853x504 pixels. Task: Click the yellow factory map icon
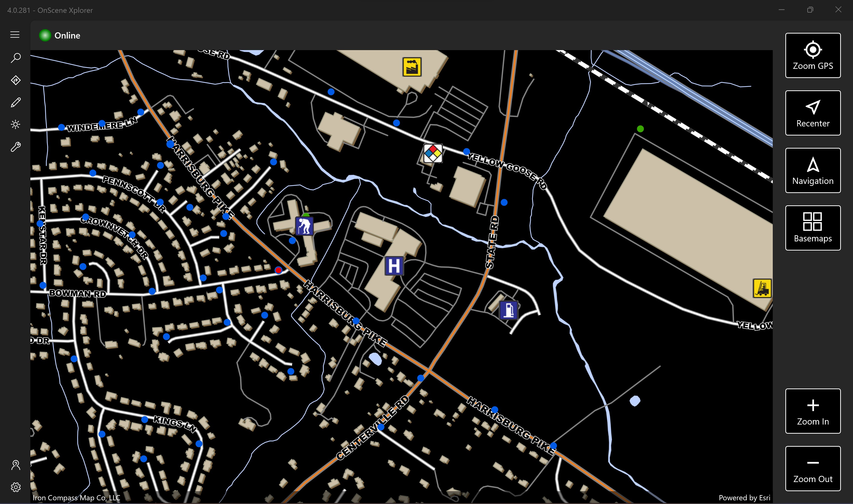[x=412, y=67]
